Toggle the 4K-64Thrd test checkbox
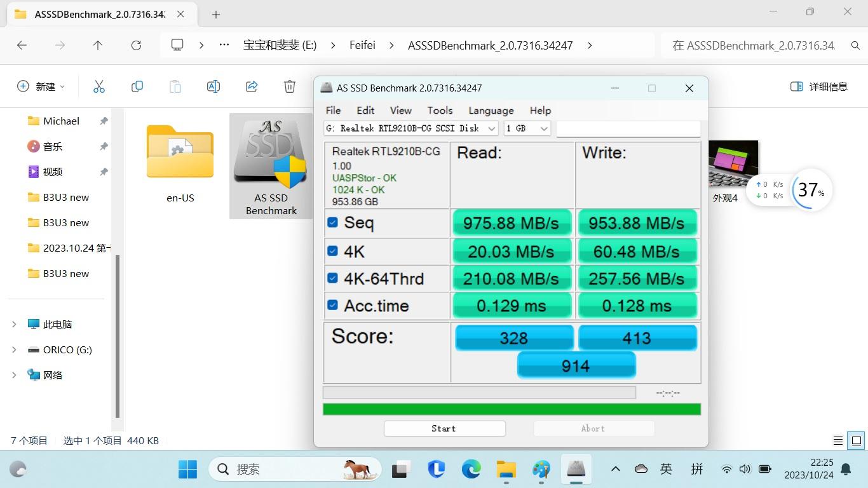 coord(332,278)
